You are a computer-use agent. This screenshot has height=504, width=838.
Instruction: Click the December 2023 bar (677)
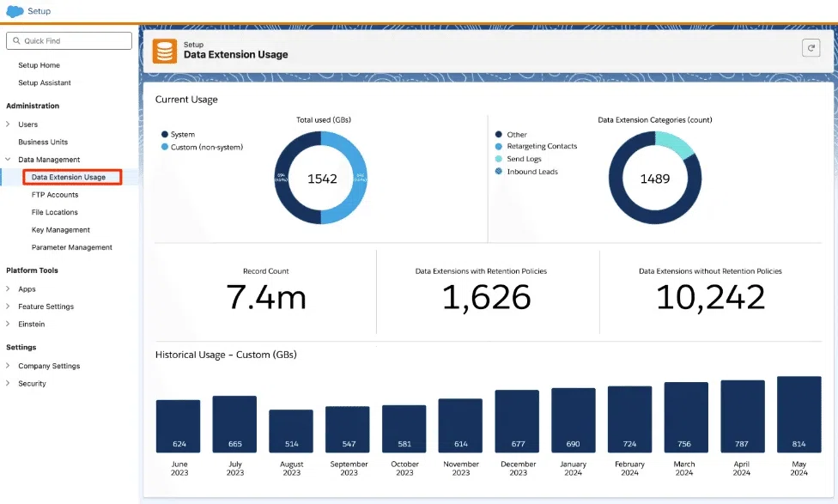517,422
